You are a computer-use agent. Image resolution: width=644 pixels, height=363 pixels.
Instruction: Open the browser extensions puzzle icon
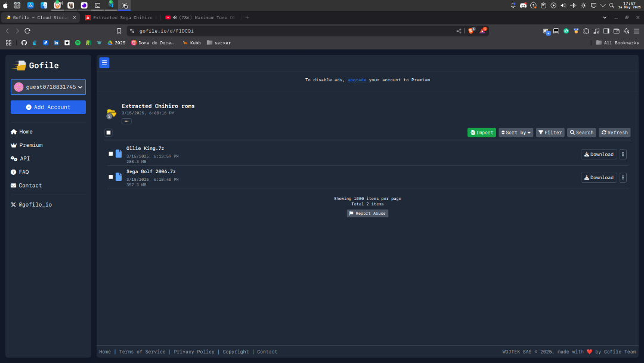pos(586,31)
